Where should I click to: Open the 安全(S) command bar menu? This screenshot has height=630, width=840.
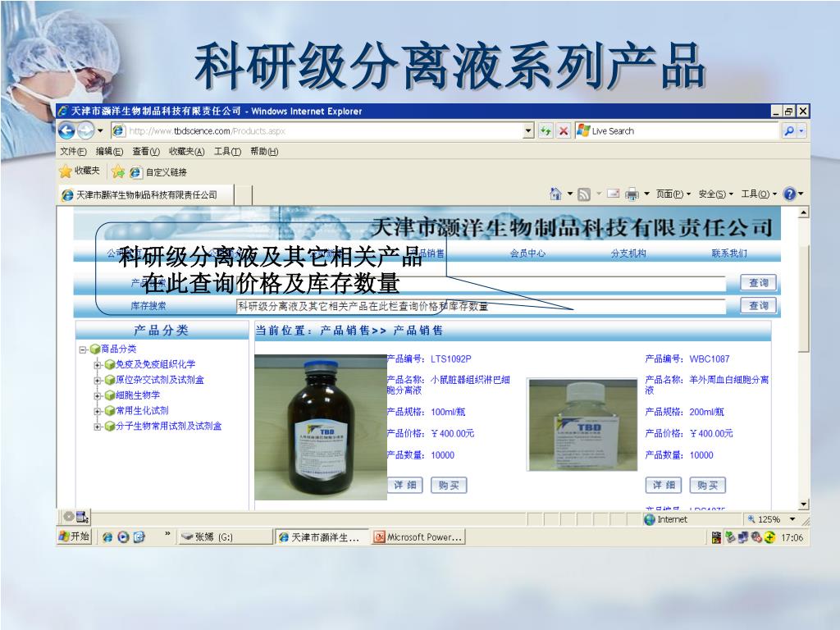click(715, 194)
